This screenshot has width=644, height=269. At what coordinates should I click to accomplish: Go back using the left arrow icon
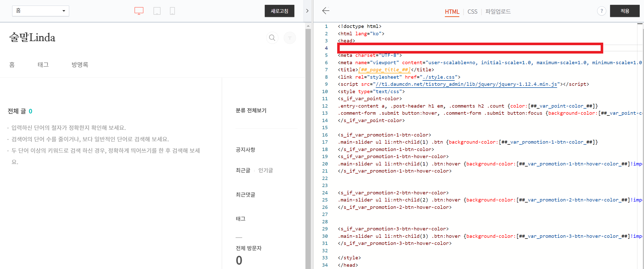(x=326, y=11)
